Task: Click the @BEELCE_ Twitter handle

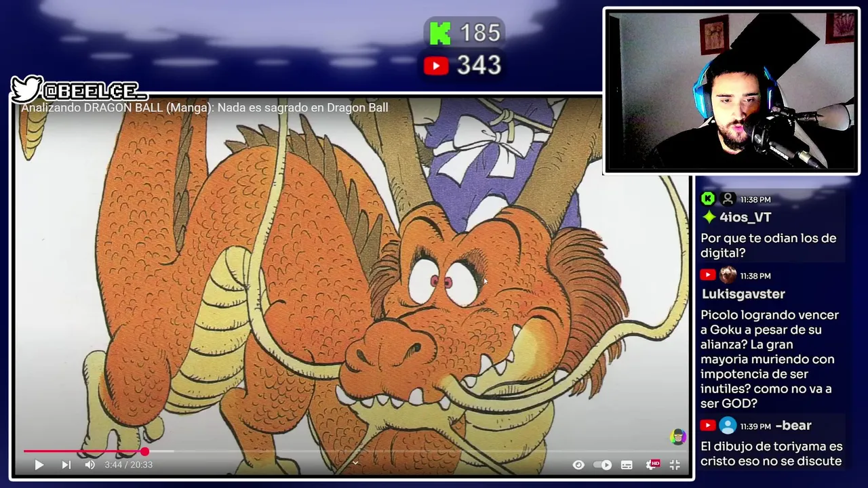Action: click(x=94, y=91)
